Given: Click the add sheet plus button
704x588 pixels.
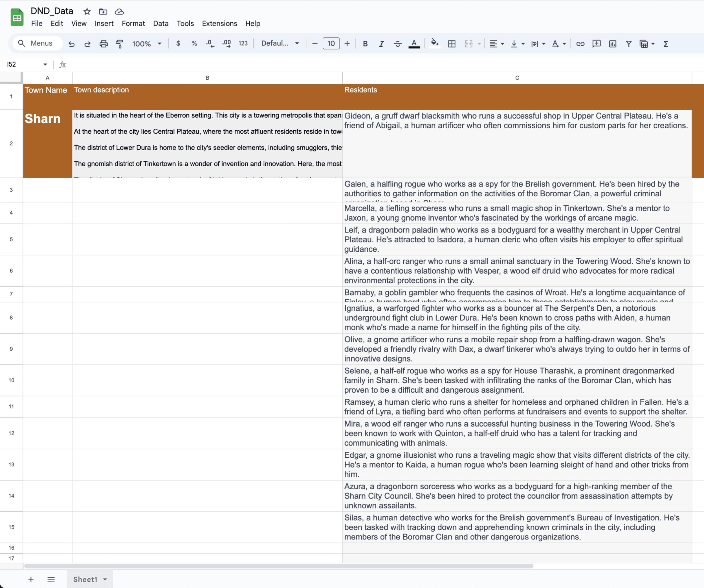Looking at the screenshot, I should point(31,579).
